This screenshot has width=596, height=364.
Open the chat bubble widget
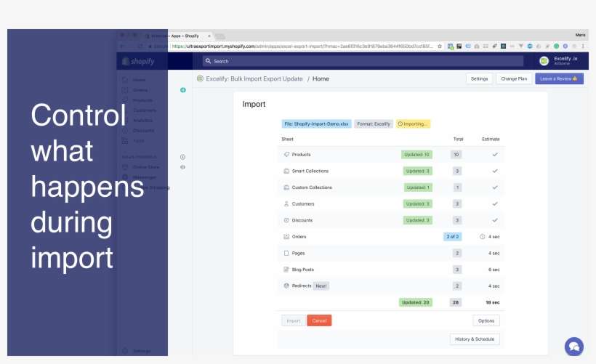(x=574, y=347)
